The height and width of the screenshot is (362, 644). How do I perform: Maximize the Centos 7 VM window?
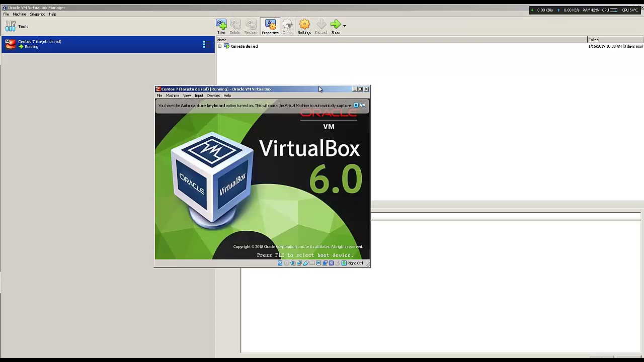click(360, 89)
